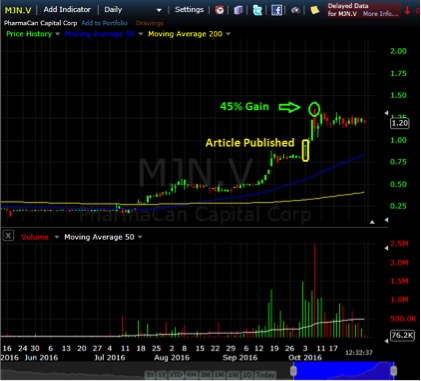Close the Volume panel with X box
Image resolution: width=421 pixels, height=381 pixels.
click(x=8, y=236)
